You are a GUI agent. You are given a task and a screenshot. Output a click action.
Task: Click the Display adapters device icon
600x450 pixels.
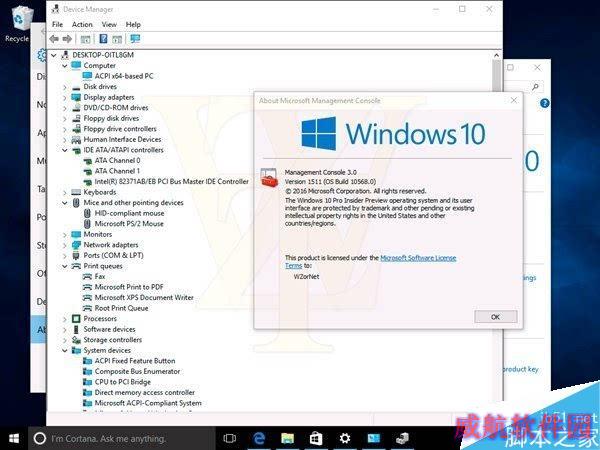pyautogui.click(x=76, y=97)
